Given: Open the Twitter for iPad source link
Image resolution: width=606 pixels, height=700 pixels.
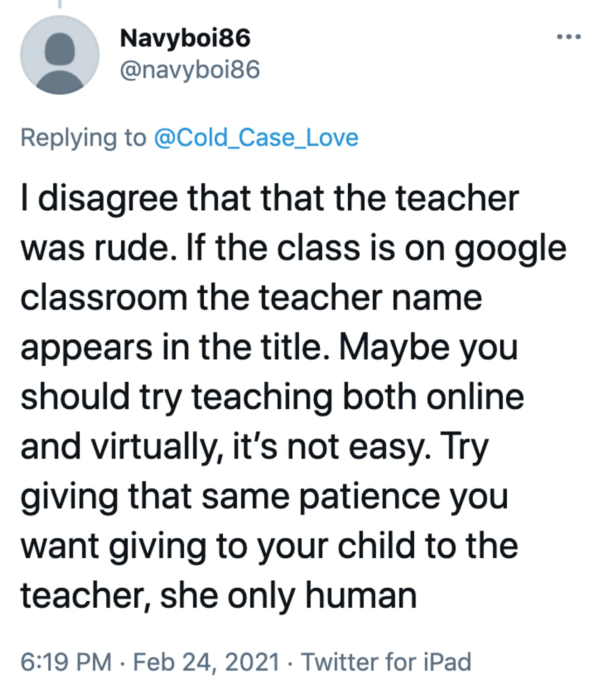Looking at the screenshot, I should tap(386, 662).
